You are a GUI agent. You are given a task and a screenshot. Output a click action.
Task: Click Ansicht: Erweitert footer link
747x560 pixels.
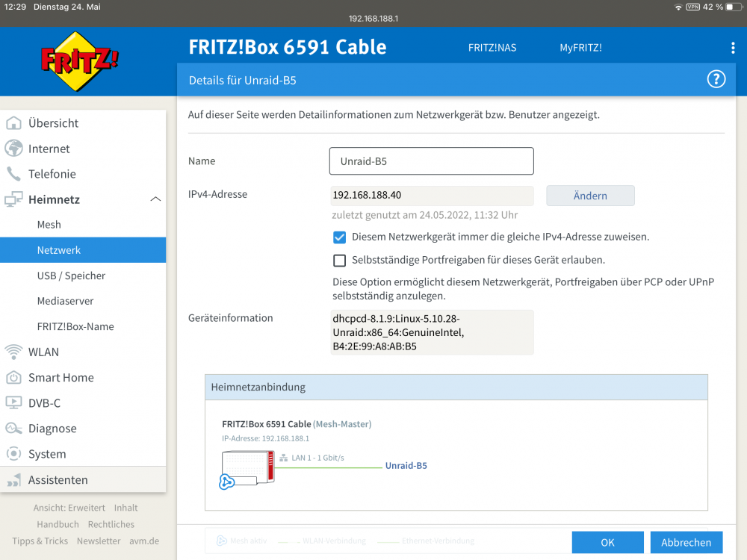point(69,508)
